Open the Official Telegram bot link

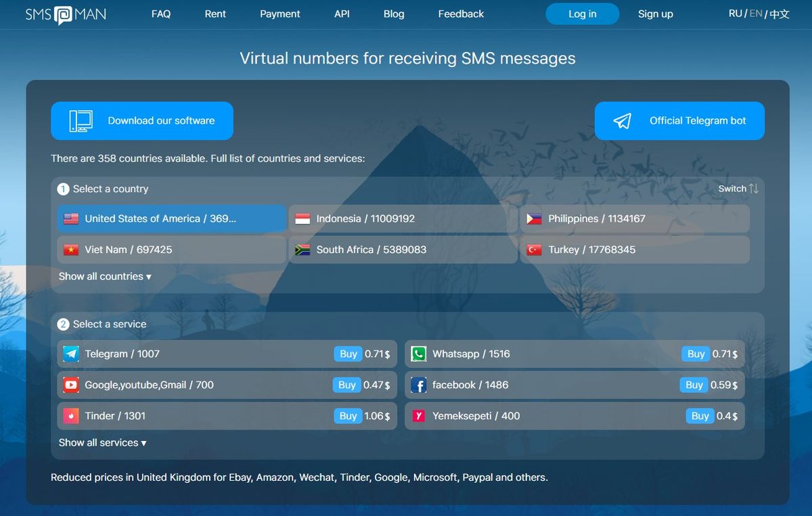click(x=679, y=120)
